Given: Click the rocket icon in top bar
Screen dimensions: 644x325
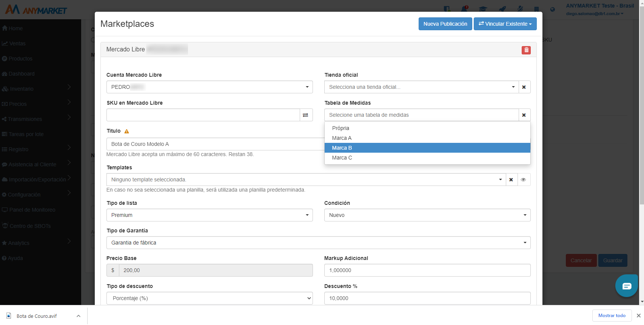Looking at the screenshot, I should (502, 9).
